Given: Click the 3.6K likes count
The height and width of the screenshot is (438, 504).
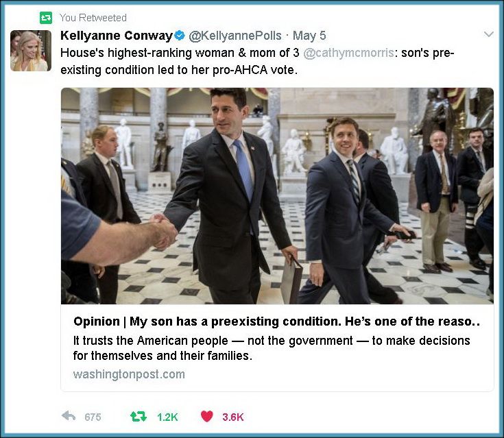Looking at the screenshot, I should (233, 417).
